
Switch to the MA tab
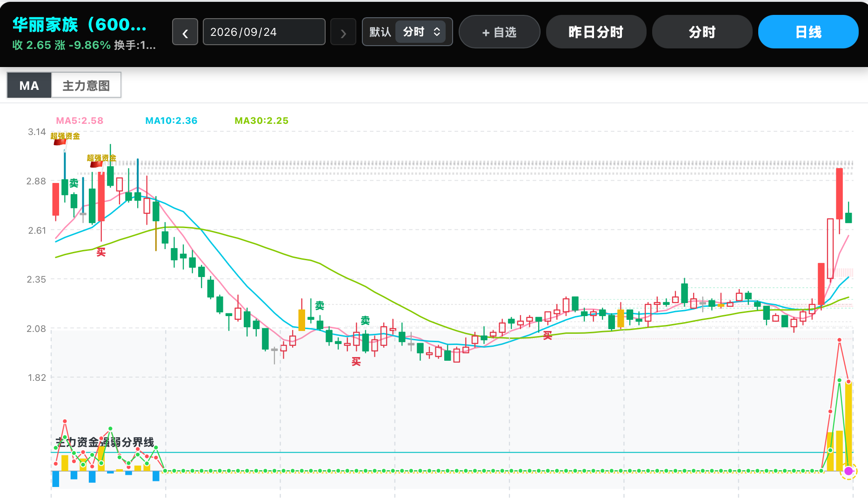[29, 85]
